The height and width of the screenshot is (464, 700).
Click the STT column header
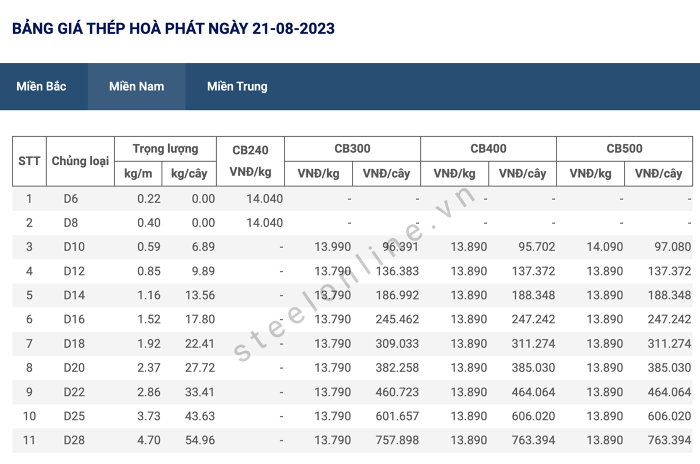click(29, 161)
